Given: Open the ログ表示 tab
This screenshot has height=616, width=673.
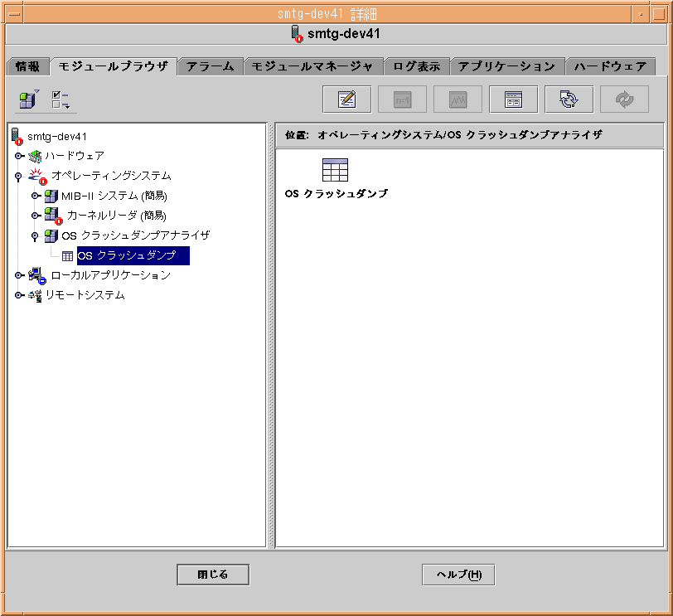Looking at the screenshot, I should click(x=417, y=65).
